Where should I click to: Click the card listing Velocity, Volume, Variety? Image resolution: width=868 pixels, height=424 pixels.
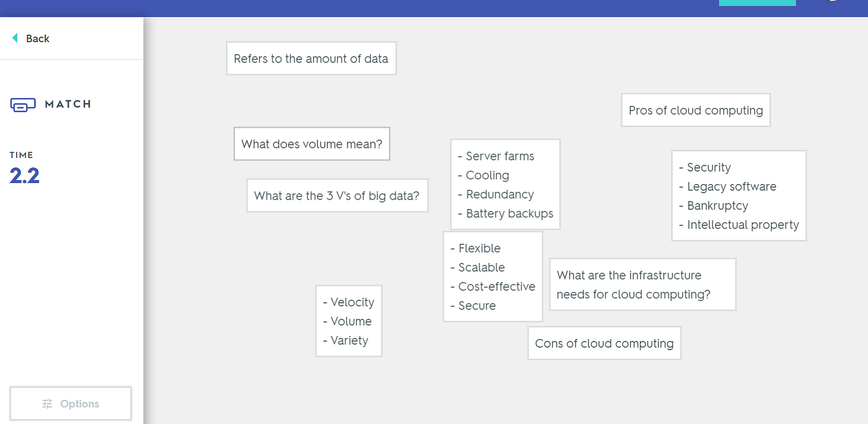click(348, 321)
